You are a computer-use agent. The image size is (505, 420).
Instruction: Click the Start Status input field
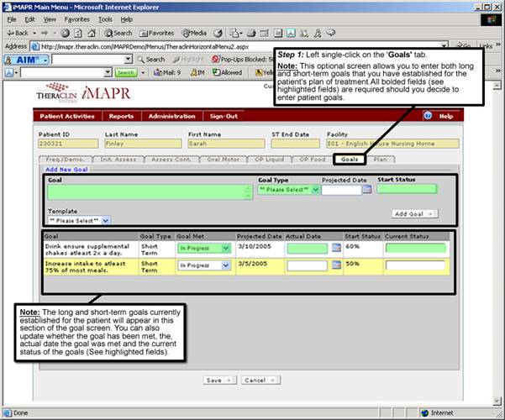(407, 189)
